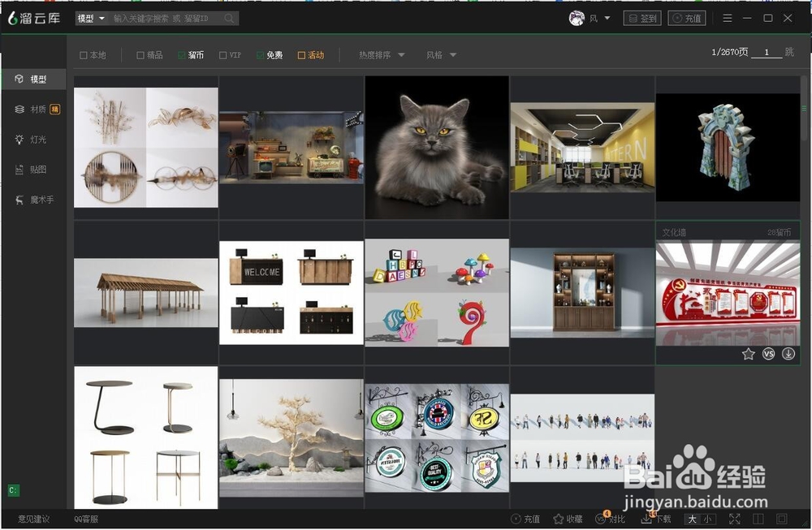Click the 签到 sign-in button
The height and width of the screenshot is (530, 812).
point(642,19)
